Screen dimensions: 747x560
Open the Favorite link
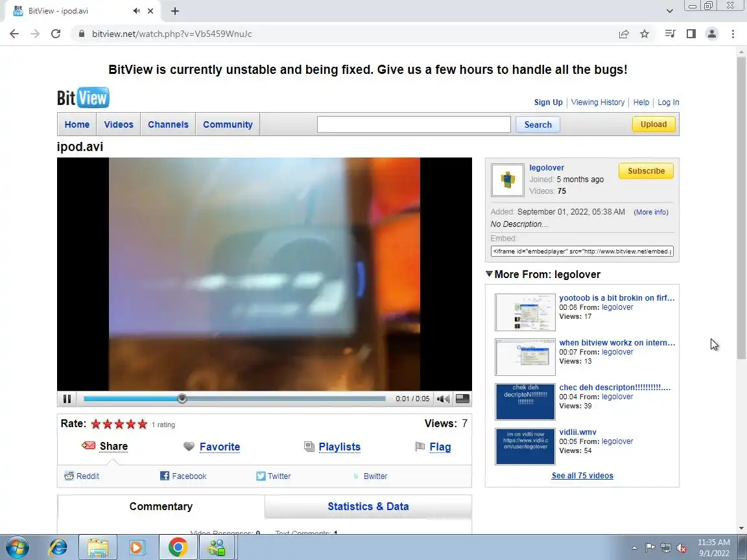pyautogui.click(x=220, y=447)
